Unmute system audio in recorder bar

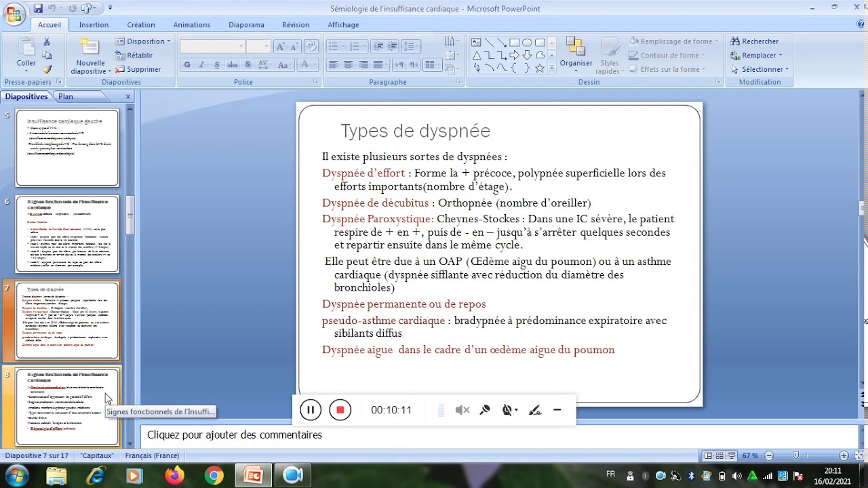462,410
